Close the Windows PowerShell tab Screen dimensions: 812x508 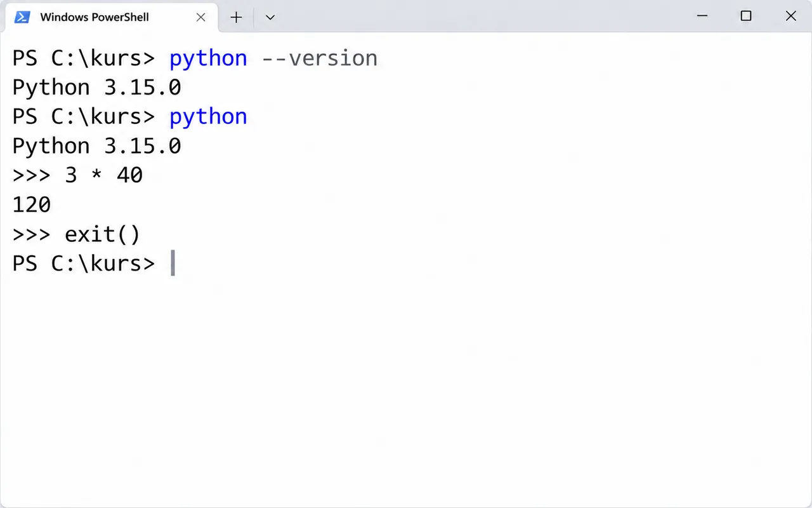tap(200, 17)
